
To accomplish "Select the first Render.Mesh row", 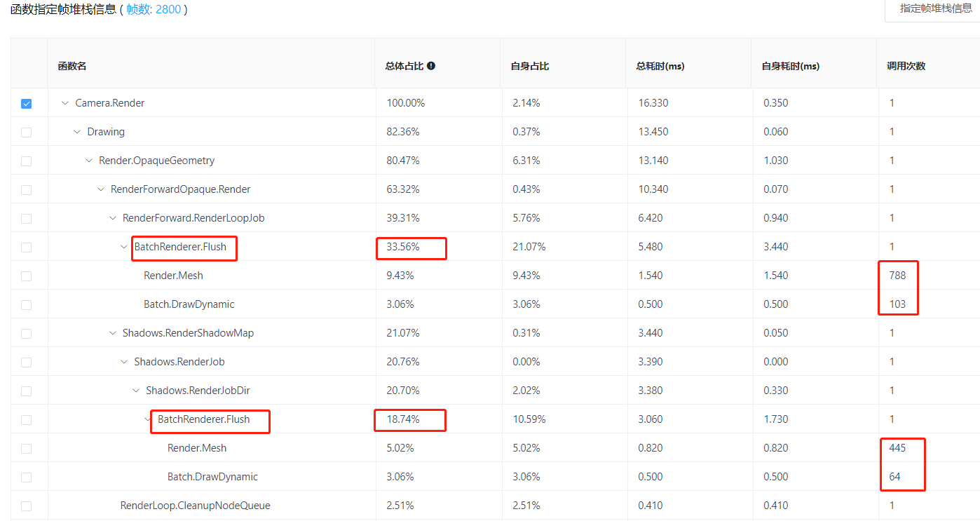I will 496,276.
